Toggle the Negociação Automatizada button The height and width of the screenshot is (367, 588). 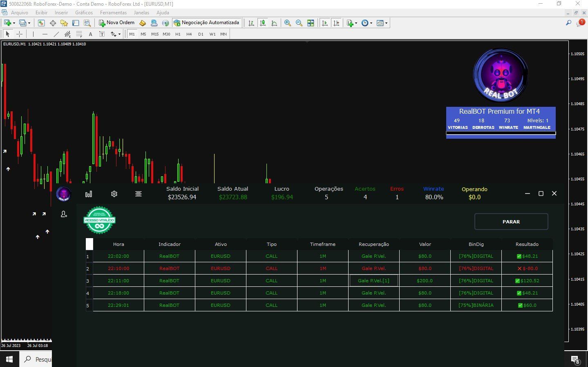(x=206, y=23)
